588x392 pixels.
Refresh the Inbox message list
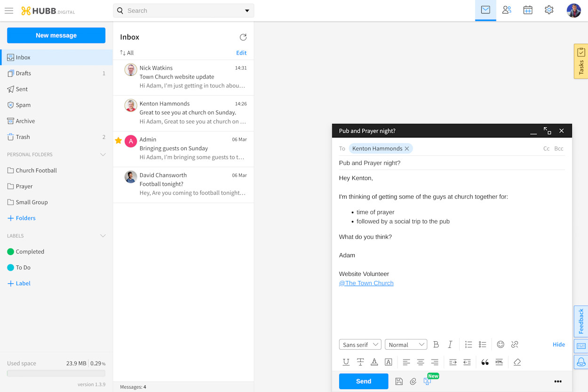coord(243,37)
